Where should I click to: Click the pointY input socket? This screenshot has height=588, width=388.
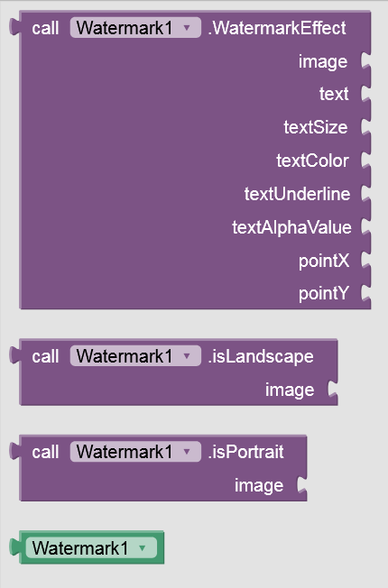[x=365, y=293]
